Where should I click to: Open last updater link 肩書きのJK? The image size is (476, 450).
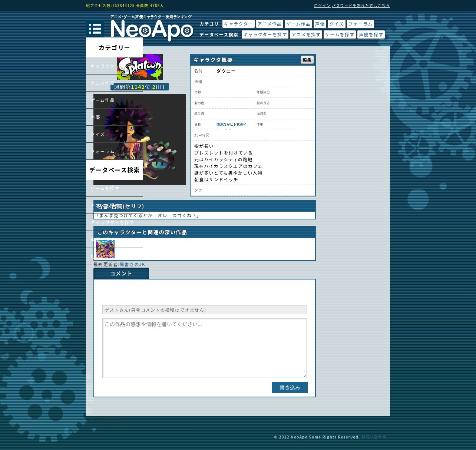pos(132,264)
